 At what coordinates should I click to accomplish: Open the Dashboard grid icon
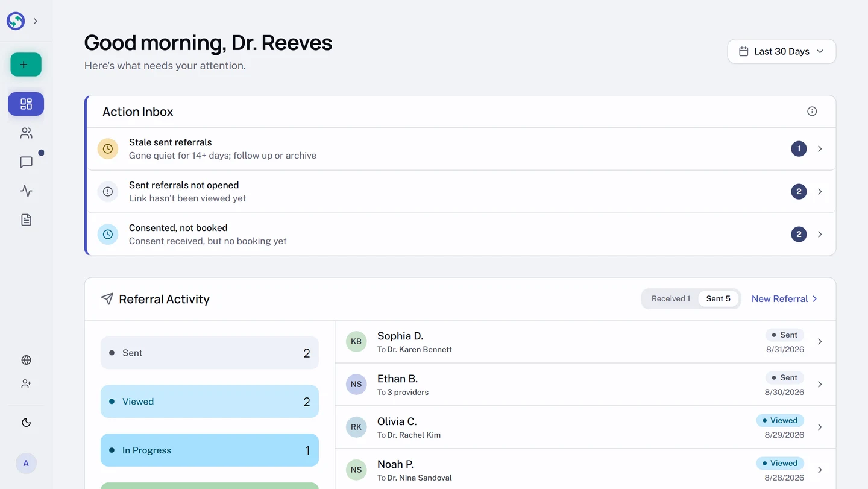(26, 104)
